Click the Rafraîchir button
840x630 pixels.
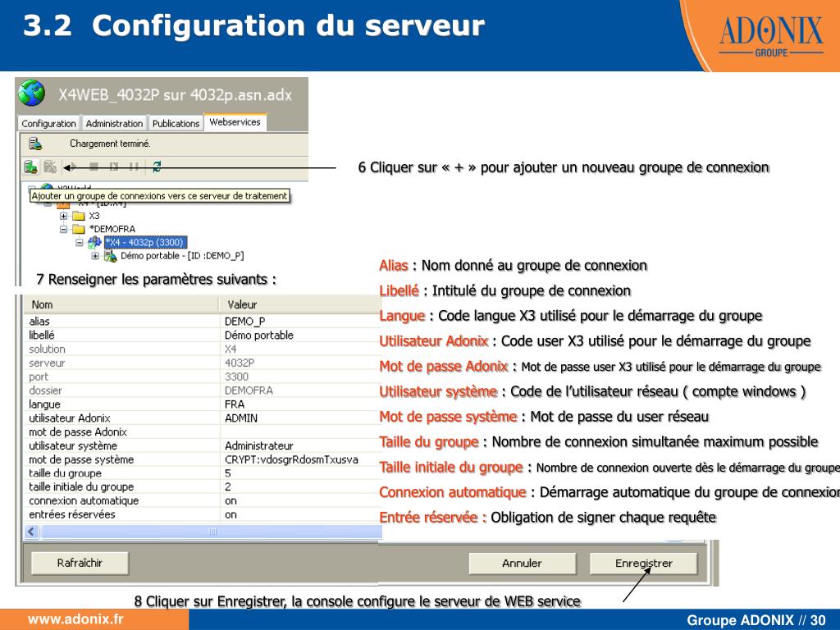tap(80, 563)
